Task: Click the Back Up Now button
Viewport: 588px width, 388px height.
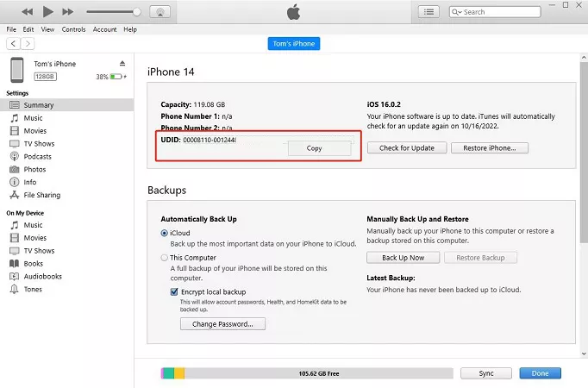Action: [403, 258]
